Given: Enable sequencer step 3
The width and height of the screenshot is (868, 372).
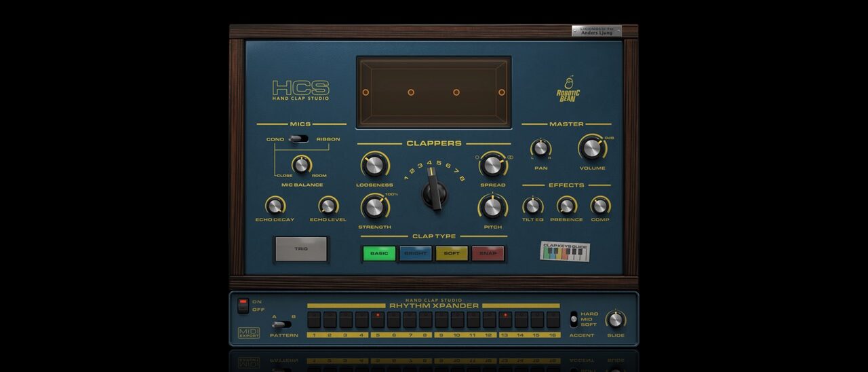Looking at the screenshot, I should pos(346,320).
